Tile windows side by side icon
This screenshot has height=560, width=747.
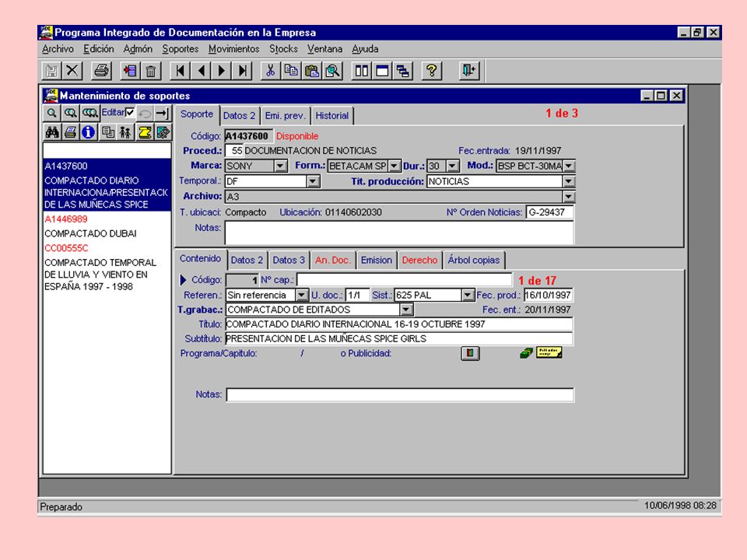[x=362, y=71]
